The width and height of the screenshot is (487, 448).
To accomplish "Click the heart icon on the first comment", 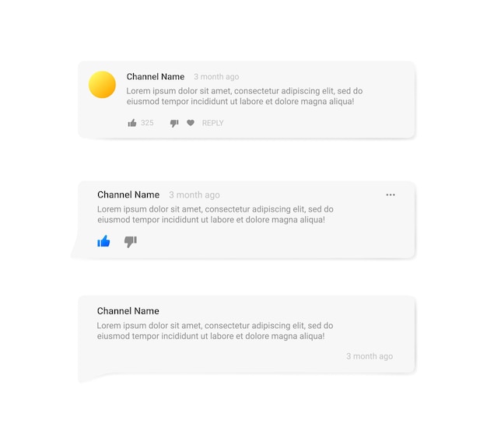I will point(191,123).
